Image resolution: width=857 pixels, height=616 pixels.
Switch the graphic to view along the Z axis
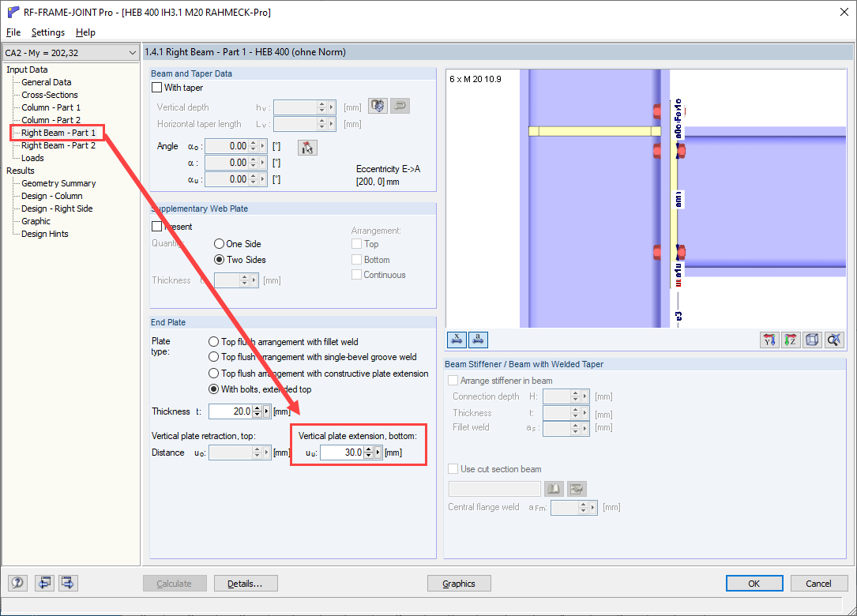tap(791, 340)
